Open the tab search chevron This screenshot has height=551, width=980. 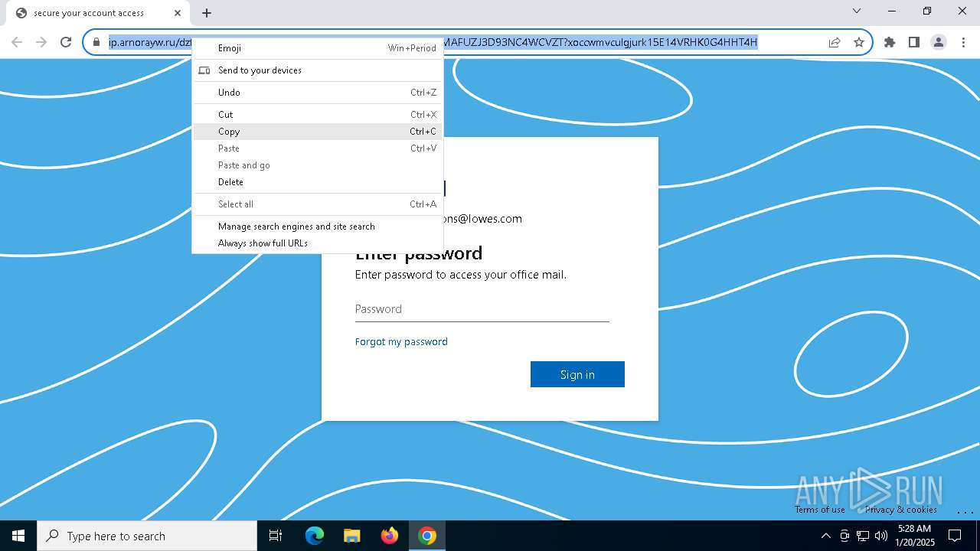pos(857,11)
